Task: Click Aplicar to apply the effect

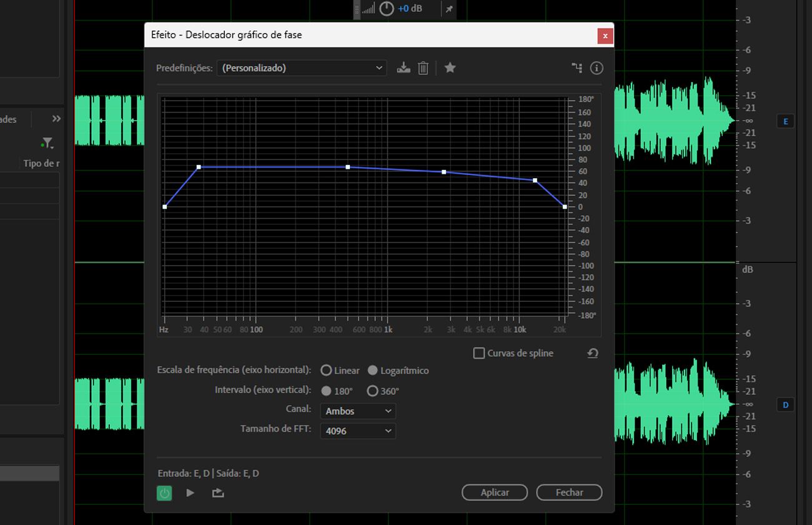Action: 495,492
